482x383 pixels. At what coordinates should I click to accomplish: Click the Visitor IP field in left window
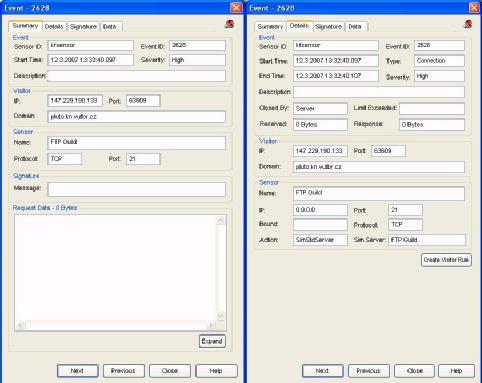click(75, 101)
